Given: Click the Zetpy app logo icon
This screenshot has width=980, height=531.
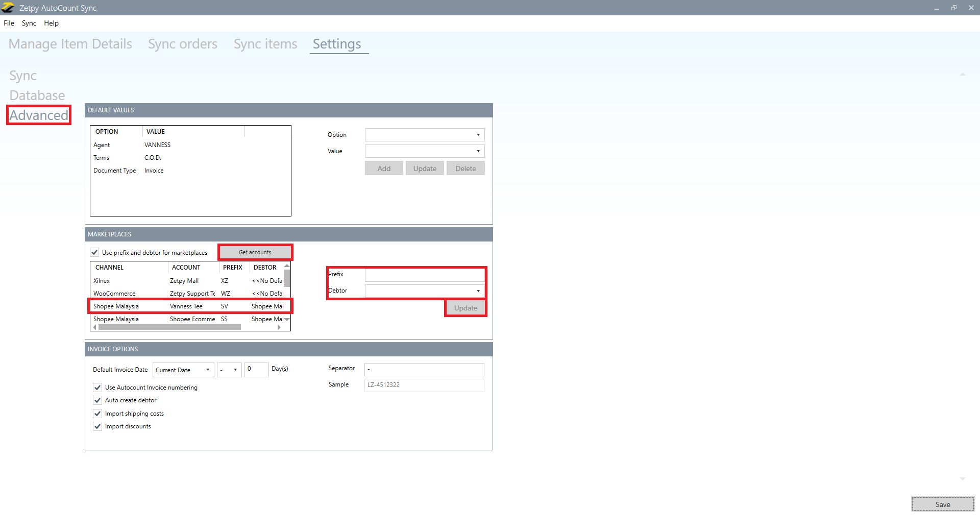Looking at the screenshot, I should pos(8,8).
